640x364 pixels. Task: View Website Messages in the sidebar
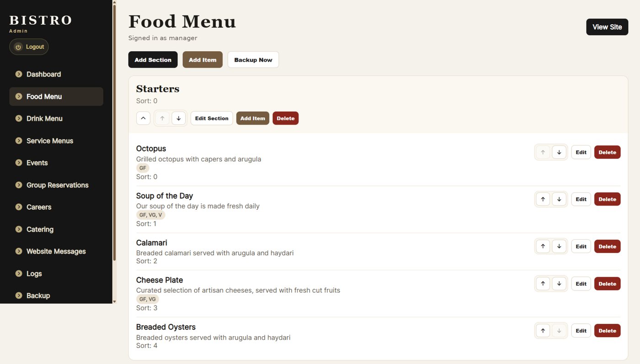click(x=56, y=251)
